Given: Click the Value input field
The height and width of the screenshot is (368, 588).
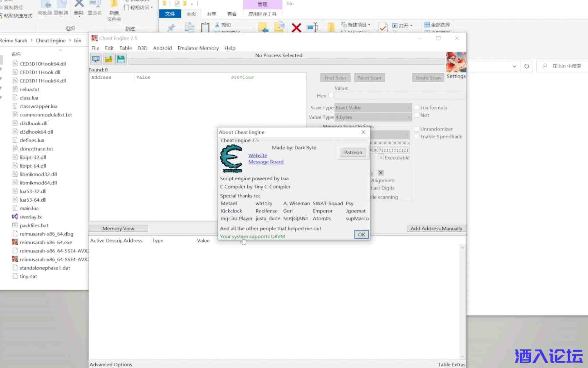Looking at the screenshot, I should [x=399, y=96].
